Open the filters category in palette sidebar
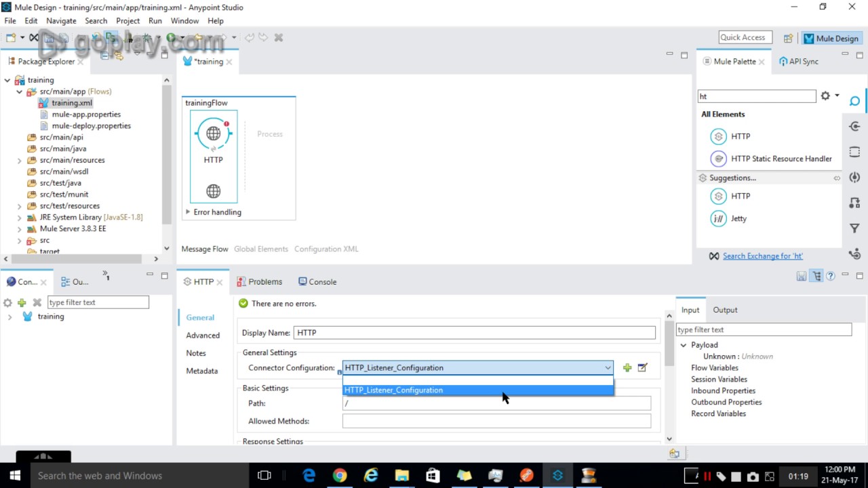Screen dimensions: 868x488 854,228
